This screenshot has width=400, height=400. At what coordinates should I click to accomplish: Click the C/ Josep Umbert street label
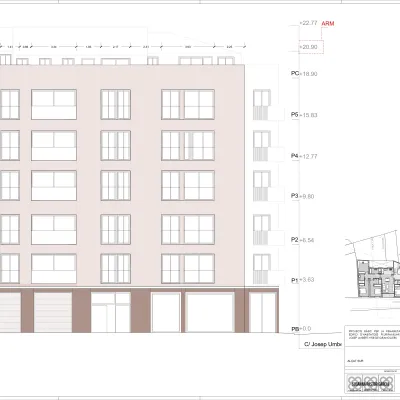(323, 344)
